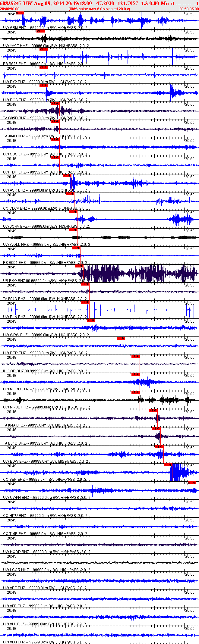Select the red pick marker on the F04D trace

click(x=85, y=284)
